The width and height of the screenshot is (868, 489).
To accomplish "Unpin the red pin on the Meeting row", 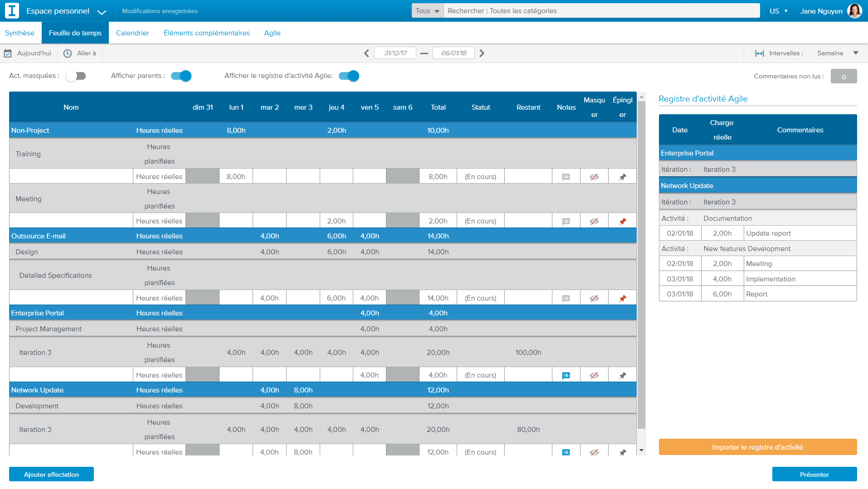I will click(x=622, y=221).
